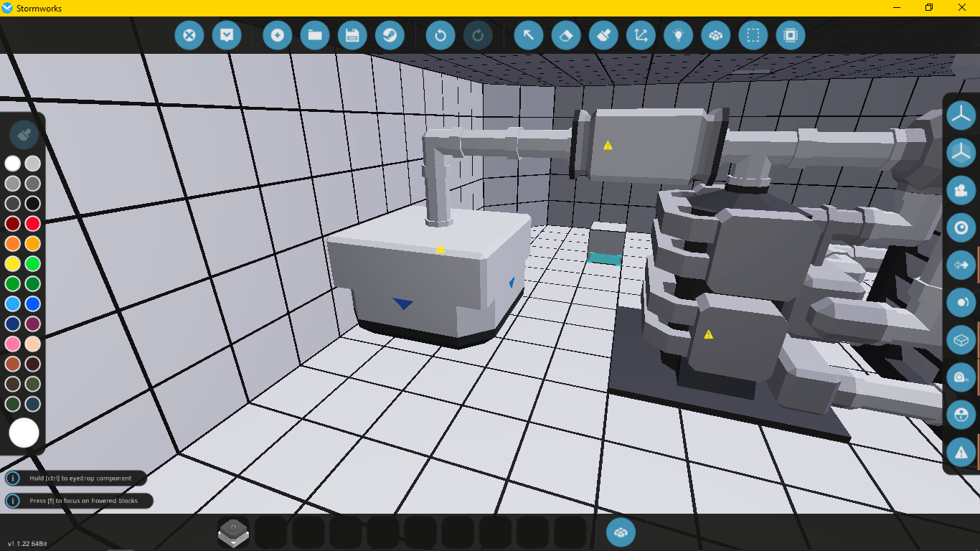Open the Steam Workshop icon

[390, 35]
